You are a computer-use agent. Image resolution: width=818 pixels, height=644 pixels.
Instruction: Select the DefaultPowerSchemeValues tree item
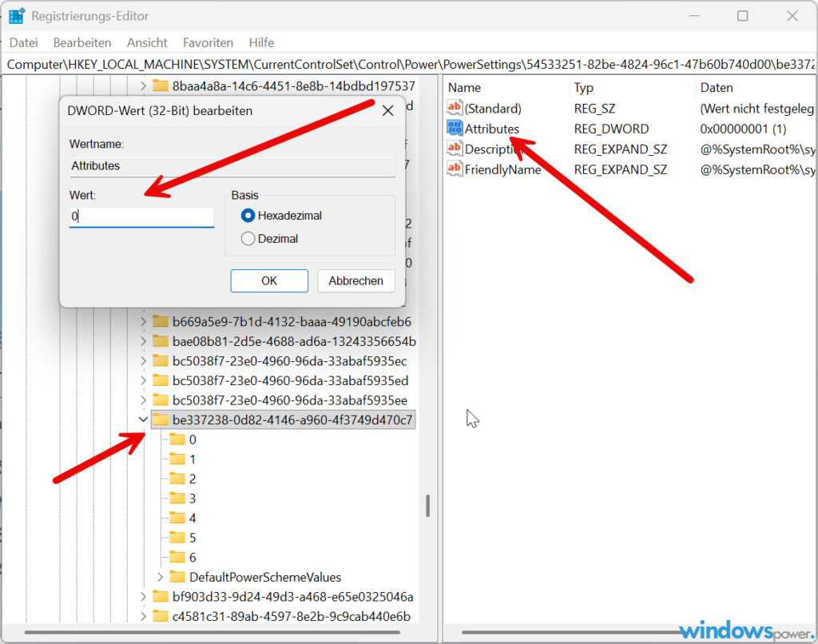(x=265, y=577)
